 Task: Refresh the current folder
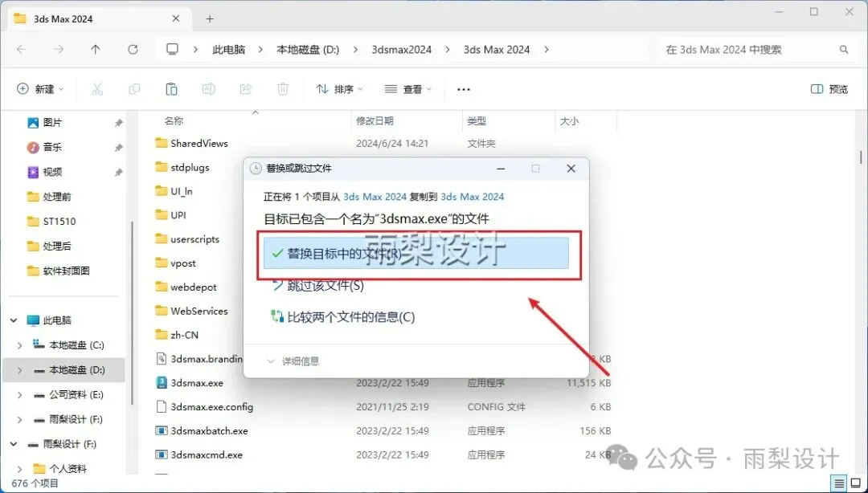133,49
